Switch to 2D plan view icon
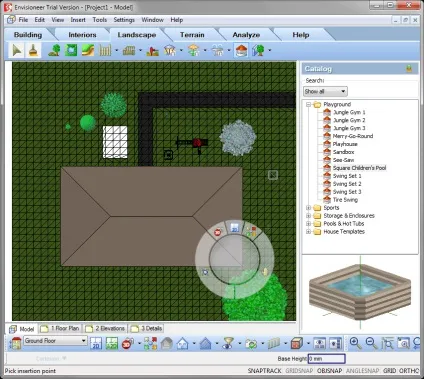424x379 pixels. click(96, 343)
